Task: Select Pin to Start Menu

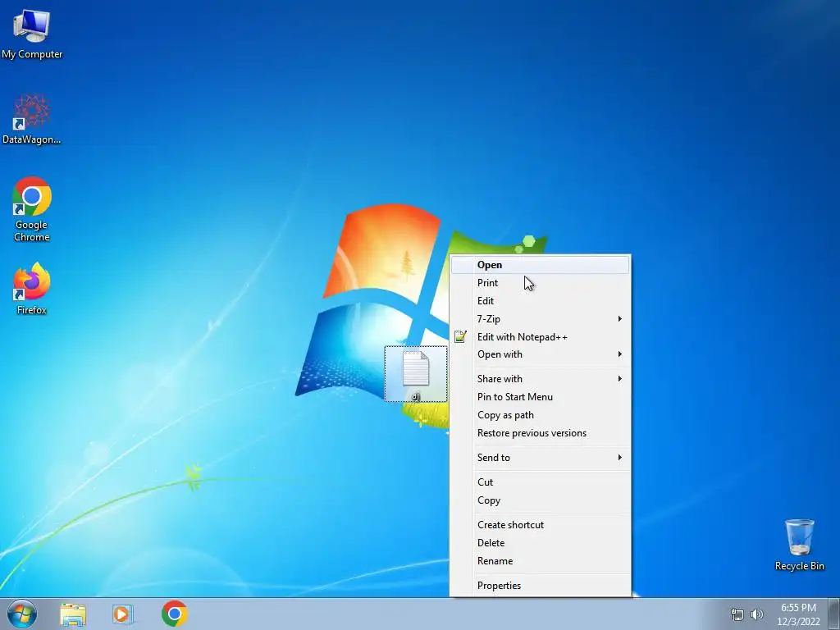Action: click(x=540, y=397)
